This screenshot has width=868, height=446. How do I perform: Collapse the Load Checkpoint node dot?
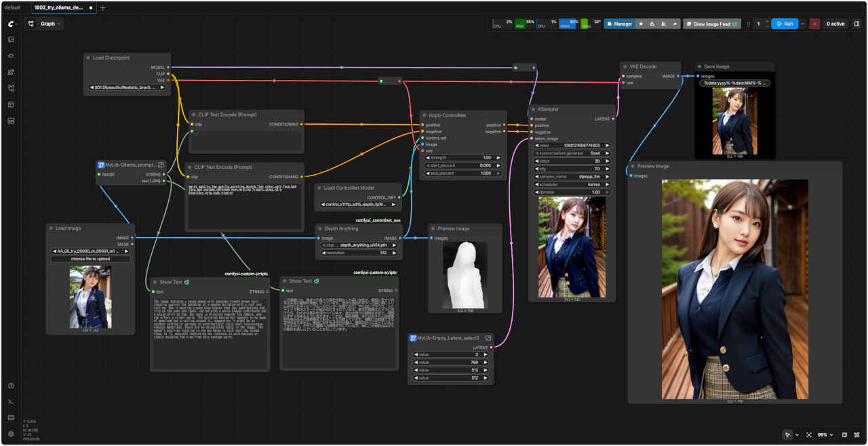tap(88, 58)
